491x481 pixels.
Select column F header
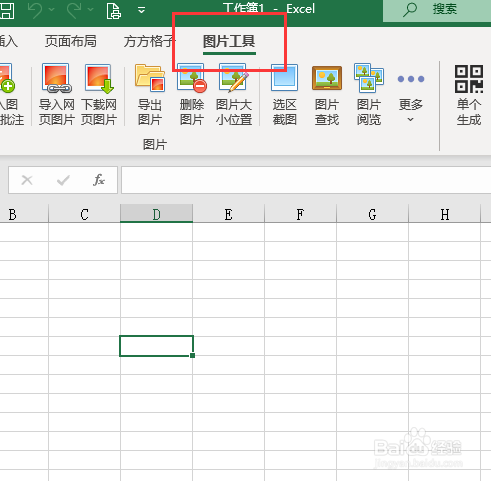(x=300, y=213)
